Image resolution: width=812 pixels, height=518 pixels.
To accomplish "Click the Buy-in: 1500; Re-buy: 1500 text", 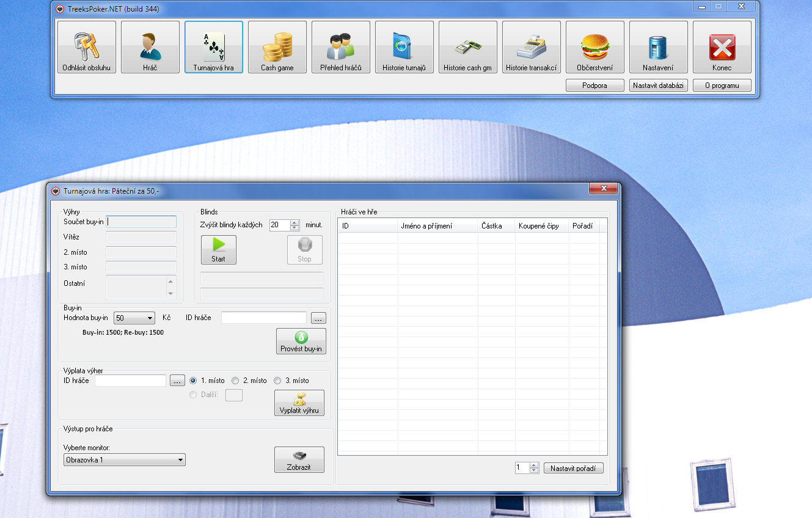I will (x=123, y=333).
